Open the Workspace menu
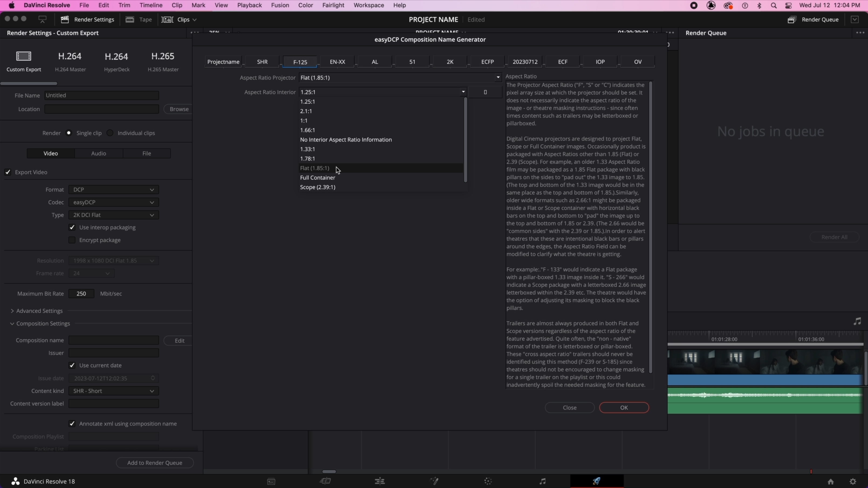Screen dimensions: 868x488 click(x=369, y=5)
